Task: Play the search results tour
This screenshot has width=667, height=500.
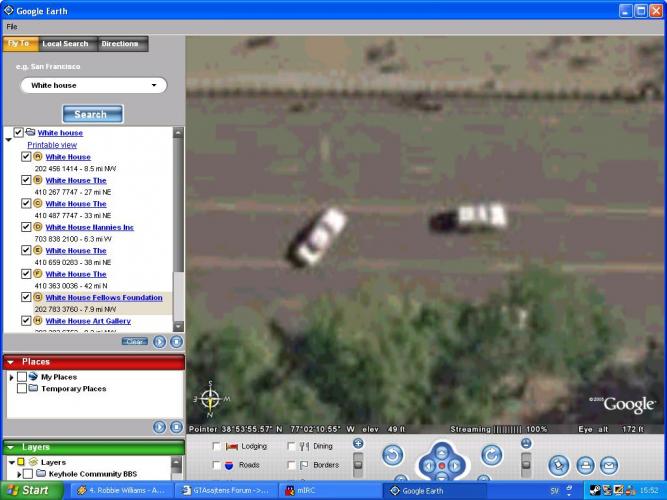Action: click(x=160, y=342)
